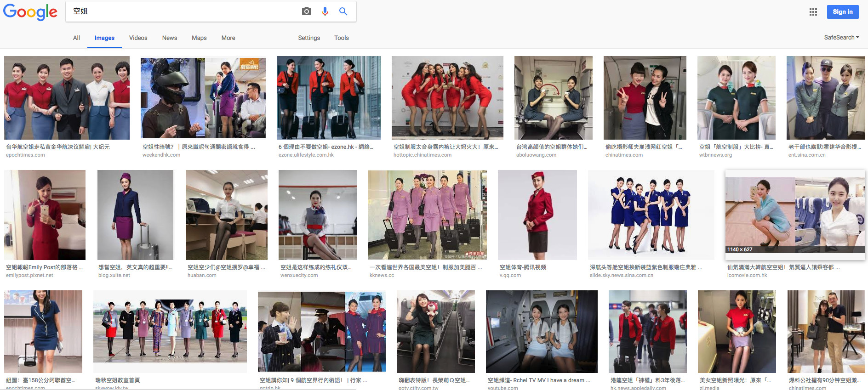This screenshot has width=868, height=390.
Task: Click the Google logo
Action: 30,12
